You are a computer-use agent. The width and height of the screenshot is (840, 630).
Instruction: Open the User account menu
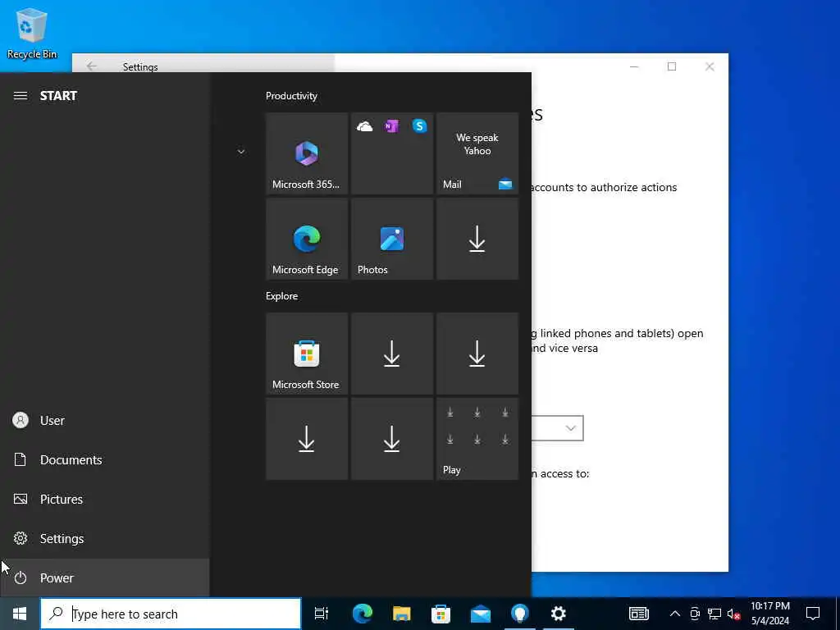click(x=104, y=421)
